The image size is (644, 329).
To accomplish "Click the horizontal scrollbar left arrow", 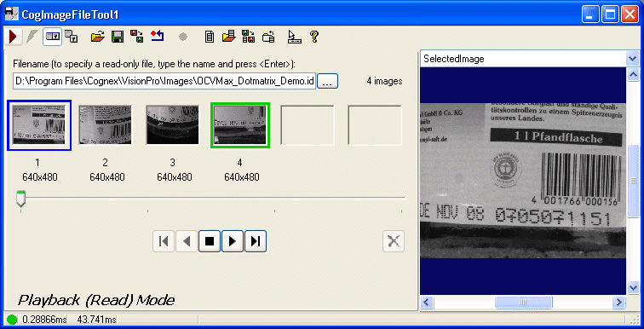I will [x=426, y=303].
